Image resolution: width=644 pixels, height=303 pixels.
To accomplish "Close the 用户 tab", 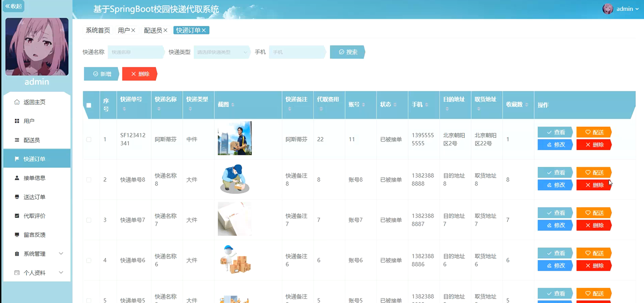I will (133, 30).
